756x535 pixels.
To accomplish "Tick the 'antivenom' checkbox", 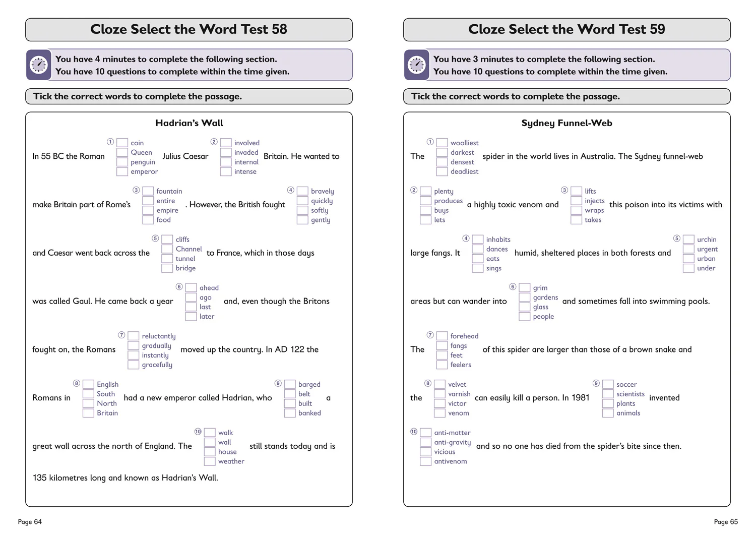I will 426,462.
